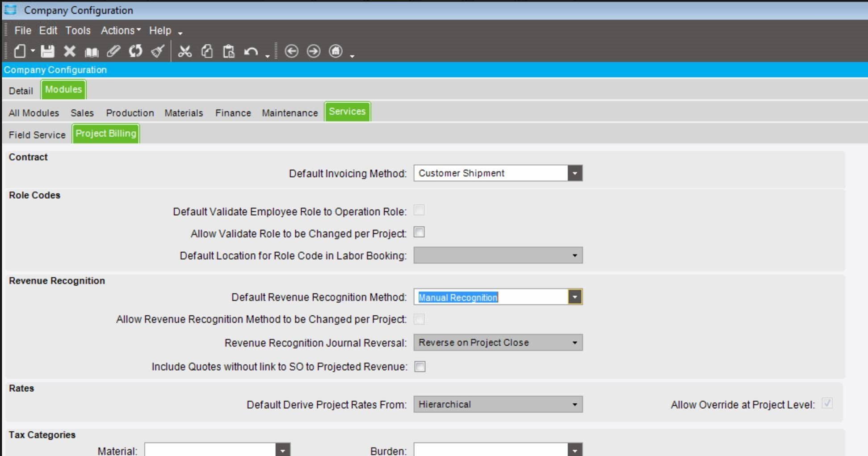Image resolution: width=868 pixels, height=456 pixels.
Task: Click the Contract section heading
Action: (x=28, y=157)
